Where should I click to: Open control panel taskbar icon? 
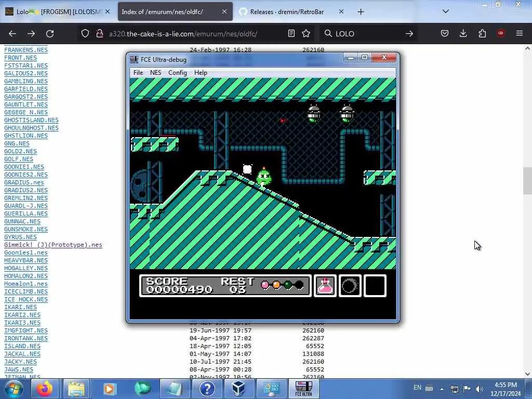pyautogui.click(x=271, y=389)
